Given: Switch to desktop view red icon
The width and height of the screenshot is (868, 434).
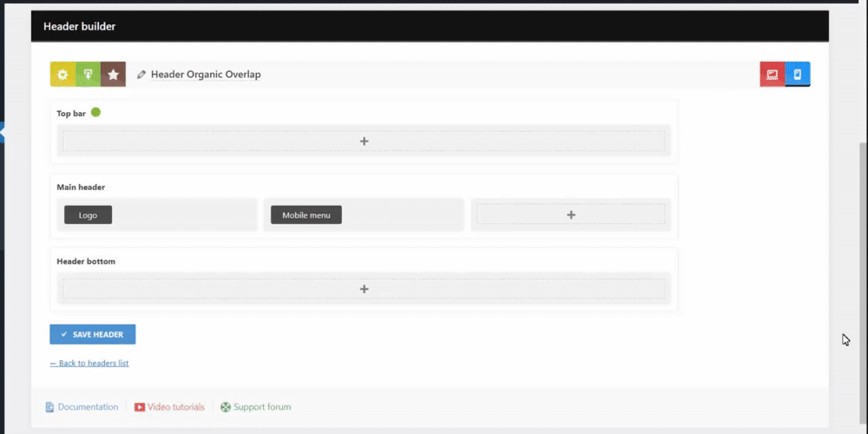Looking at the screenshot, I should pyautogui.click(x=773, y=74).
